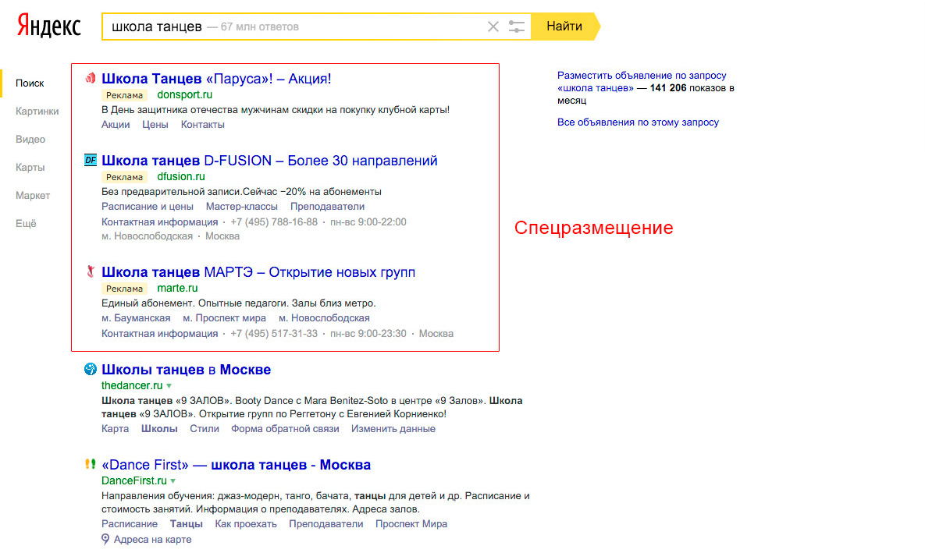Clear the search query with X icon
The height and width of the screenshot is (560, 925).
pos(493,27)
